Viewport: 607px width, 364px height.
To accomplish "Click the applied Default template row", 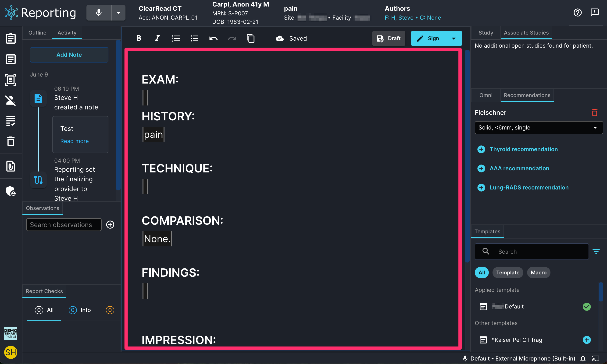I will click(535, 307).
